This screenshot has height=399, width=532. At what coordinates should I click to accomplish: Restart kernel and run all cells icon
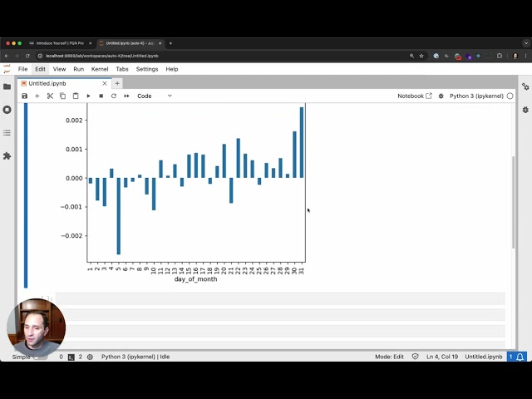point(126,96)
